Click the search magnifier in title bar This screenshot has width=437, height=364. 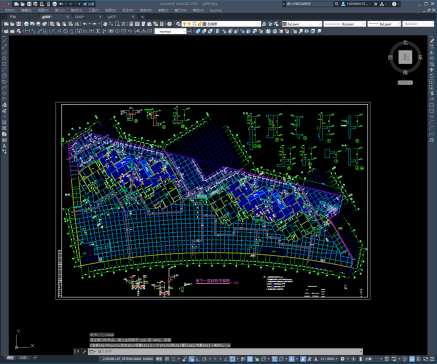(337, 4)
